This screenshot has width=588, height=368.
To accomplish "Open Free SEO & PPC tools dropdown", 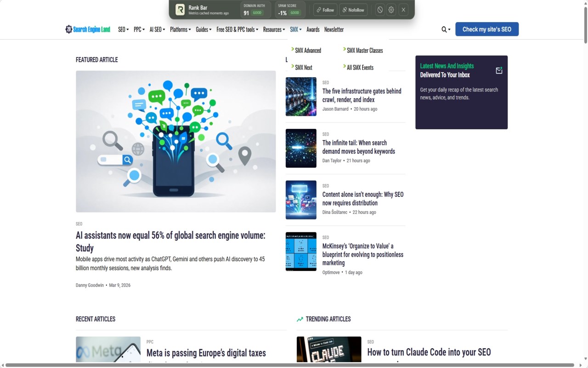I will pos(237,29).
